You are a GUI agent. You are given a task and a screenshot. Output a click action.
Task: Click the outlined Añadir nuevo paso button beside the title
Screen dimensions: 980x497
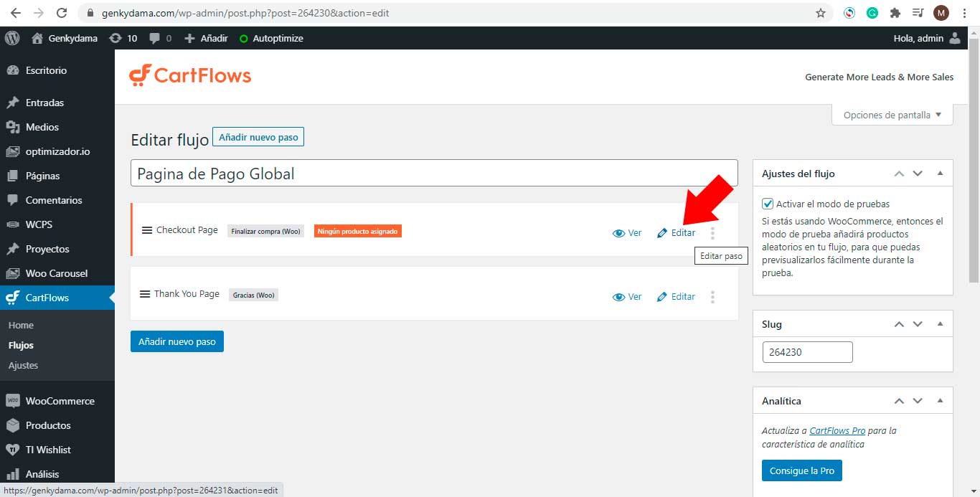click(x=258, y=137)
